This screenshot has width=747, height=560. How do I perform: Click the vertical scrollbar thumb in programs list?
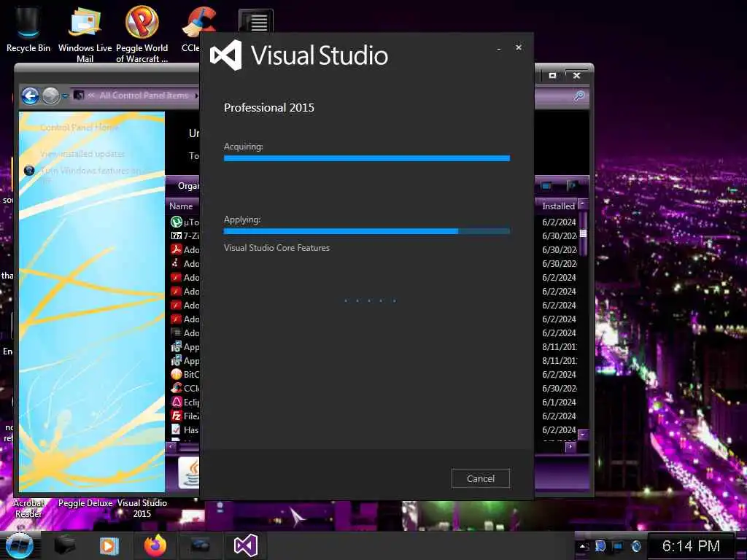point(583,233)
